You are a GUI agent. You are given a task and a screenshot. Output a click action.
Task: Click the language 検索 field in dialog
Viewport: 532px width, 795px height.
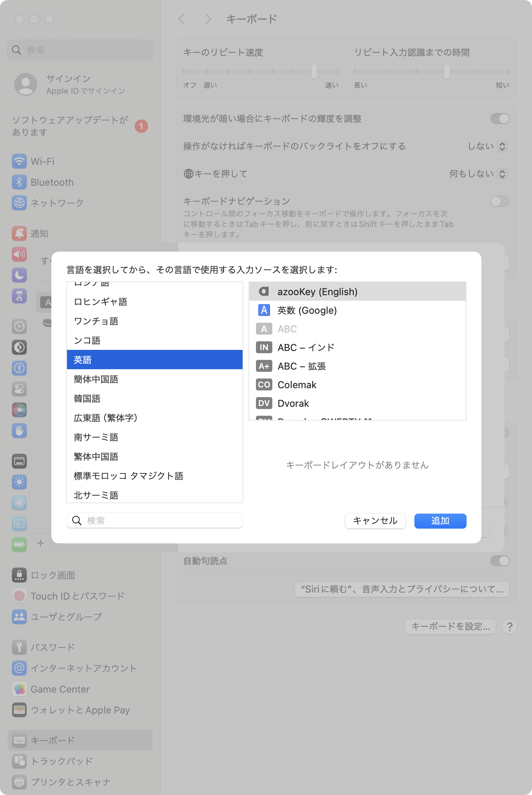[155, 520]
